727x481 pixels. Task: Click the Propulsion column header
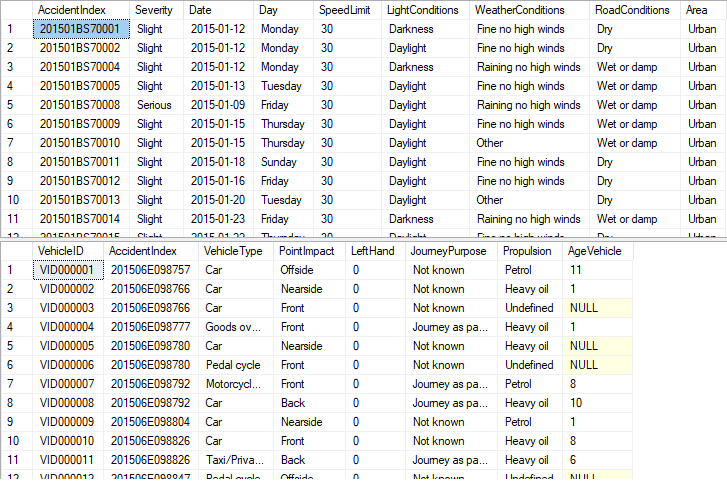coord(529,251)
